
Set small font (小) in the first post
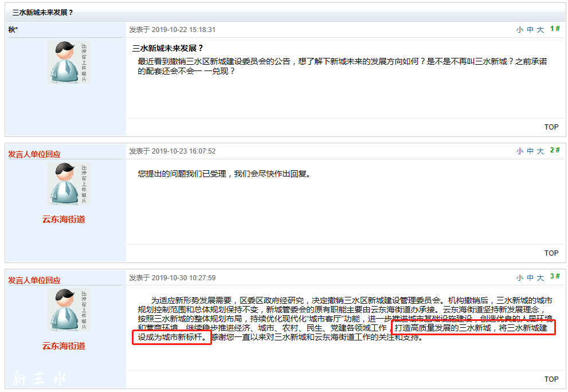coord(519,30)
